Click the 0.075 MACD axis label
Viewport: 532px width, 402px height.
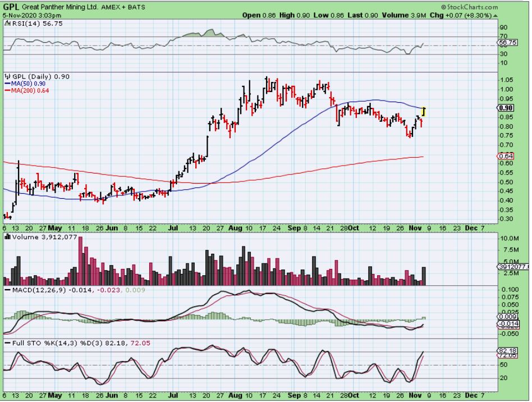(510, 297)
